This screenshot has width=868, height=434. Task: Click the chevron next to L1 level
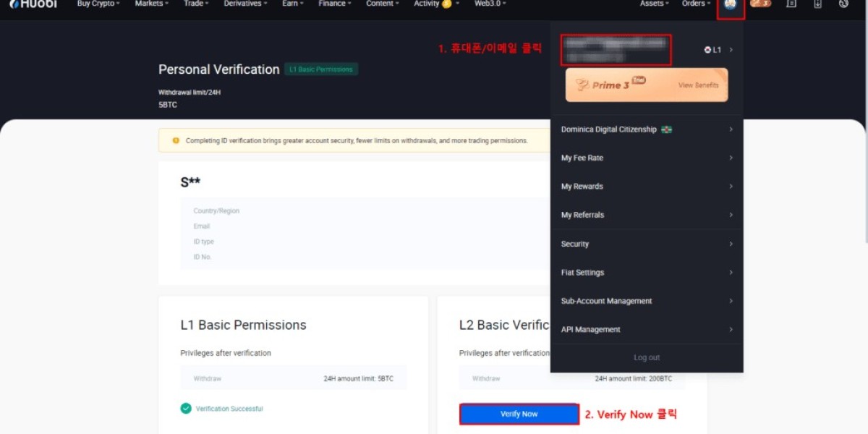tap(731, 50)
